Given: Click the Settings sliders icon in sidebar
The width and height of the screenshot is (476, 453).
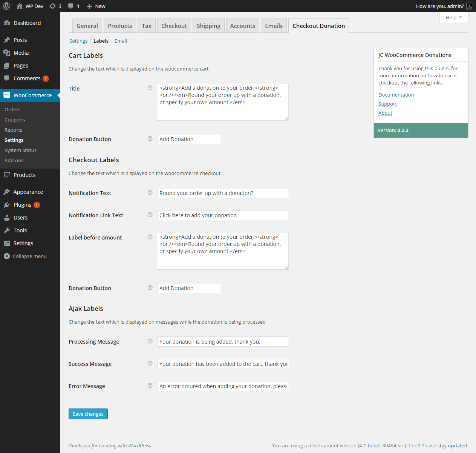Looking at the screenshot, I should [7, 243].
